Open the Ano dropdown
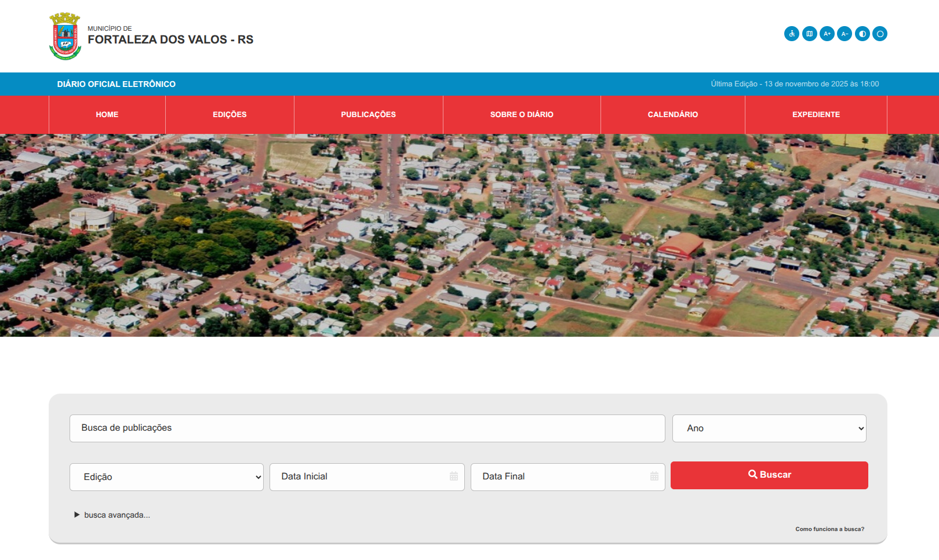Screen dimensions: 939x560 (769, 428)
